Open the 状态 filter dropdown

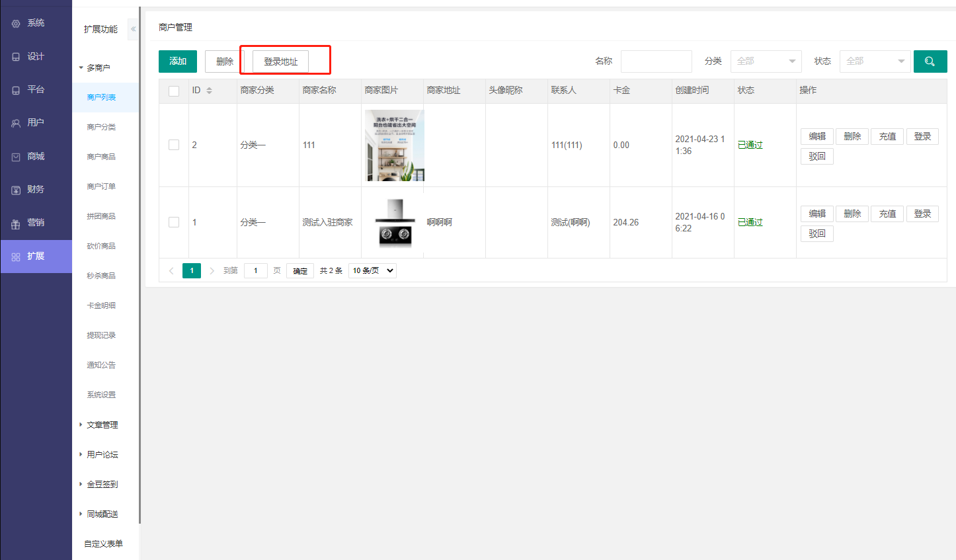(x=875, y=61)
